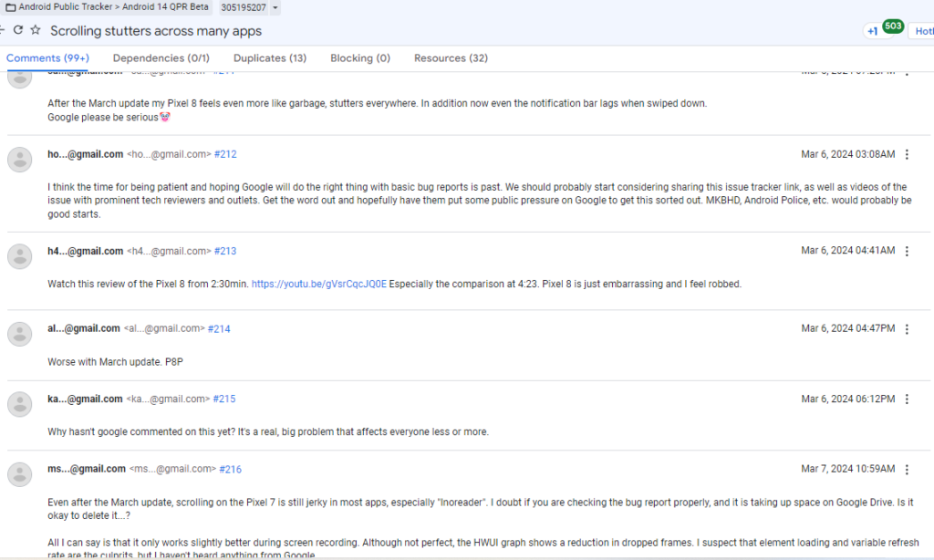The height and width of the screenshot is (560, 934).
Task: Click the bold author name al...@gmail.com
Action: pos(83,328)
